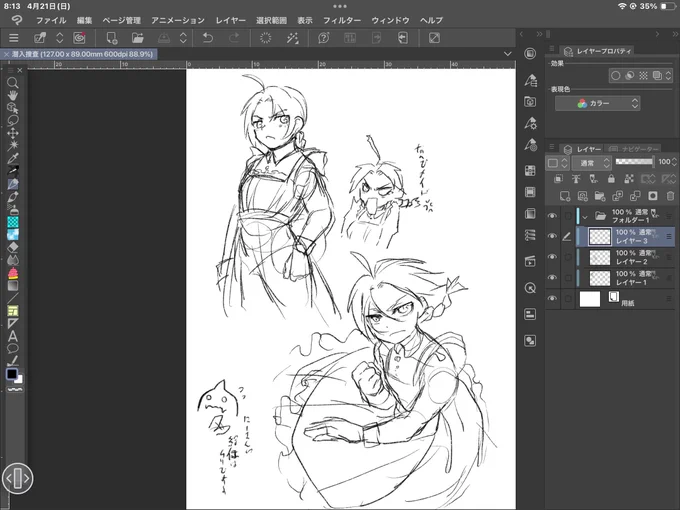The width and height of the screenshot is (680, 510).
Task: Click the Clip Studio logo icon
Action: pyautogui.click(x=79, y=38)
